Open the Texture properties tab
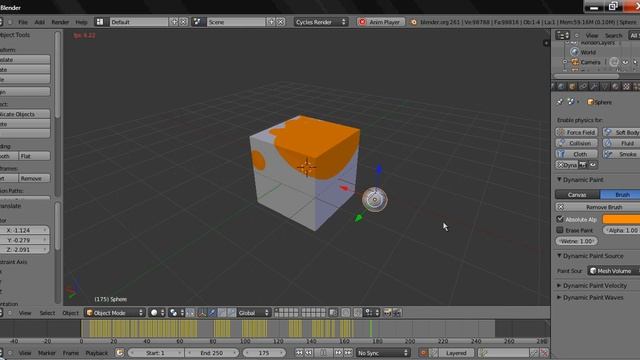This screenshot has width=640, height=360. [x=627, y=87]
